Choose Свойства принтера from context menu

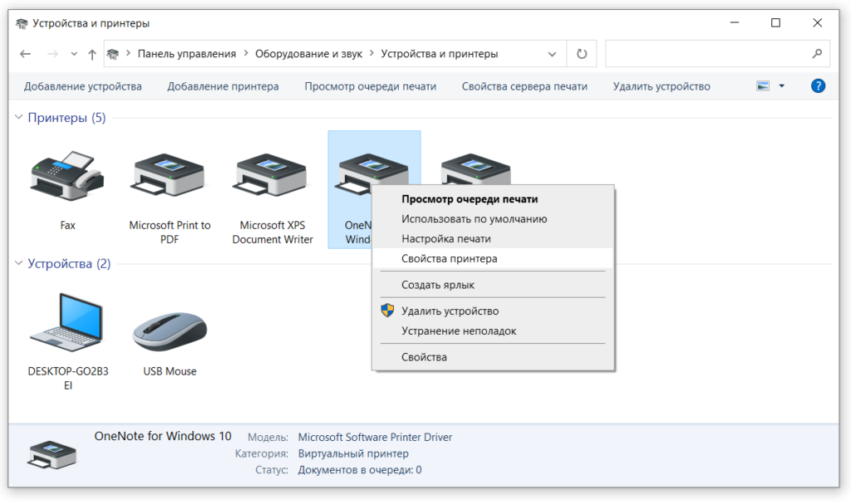click(x=449, y=258)
